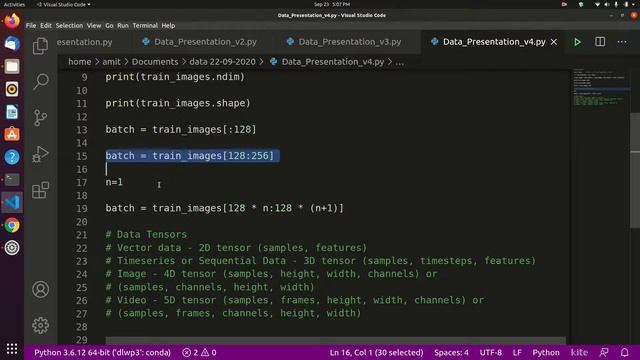Open notifications bell in status bar
Image resolution: width=640 pixels, height=360 pixels.
click(624, 352)
